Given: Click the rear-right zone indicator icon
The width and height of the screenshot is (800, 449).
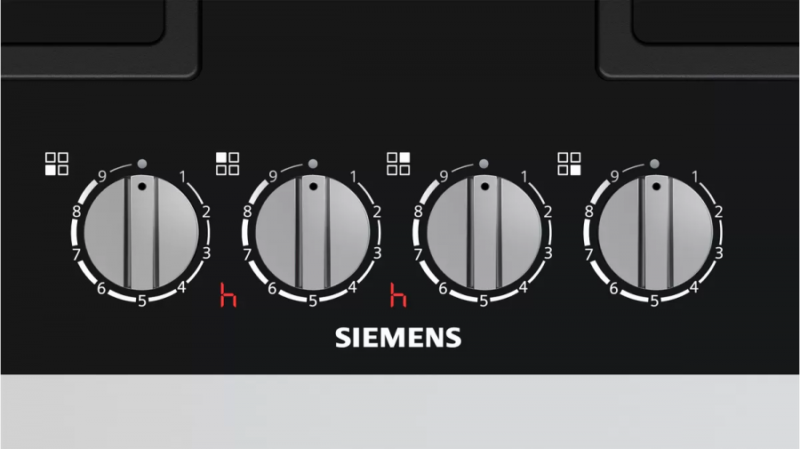Looking at the screenshot, I should pos(398,164).
